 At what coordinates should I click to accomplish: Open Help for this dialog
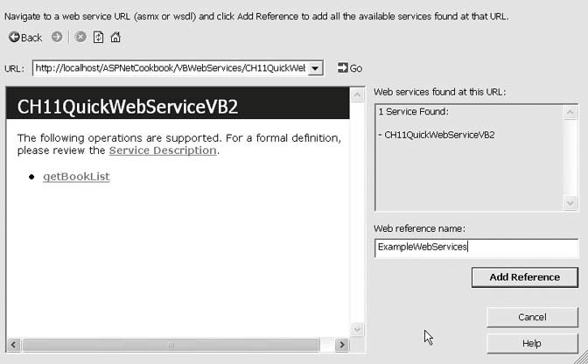pyautogui.click(x=532, y=343)
